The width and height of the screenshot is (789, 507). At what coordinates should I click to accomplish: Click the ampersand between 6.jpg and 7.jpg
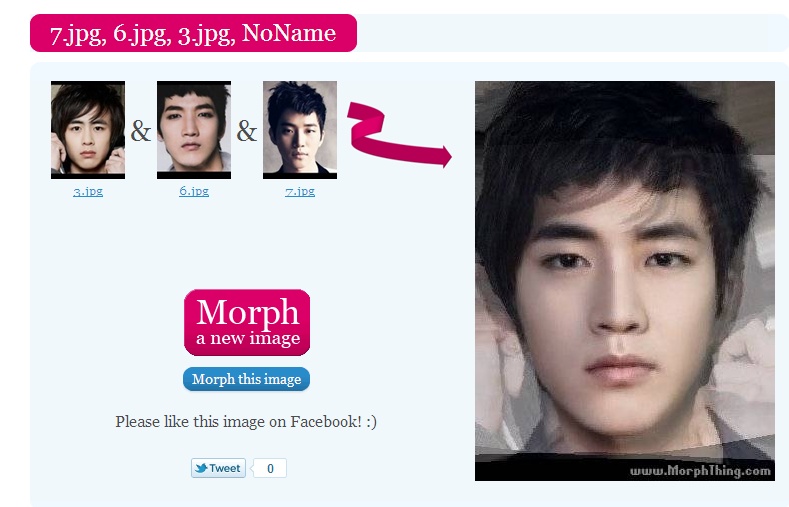click(x=247, y=131)
